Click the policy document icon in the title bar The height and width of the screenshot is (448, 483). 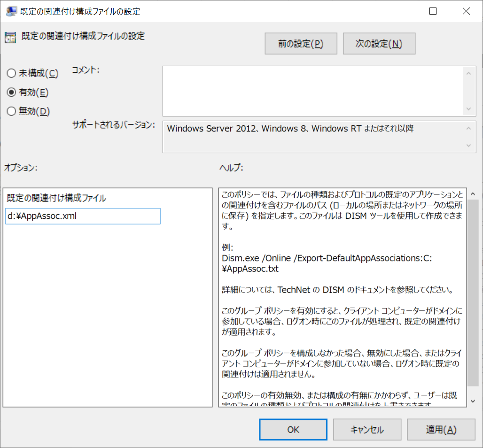coord(11,10)
